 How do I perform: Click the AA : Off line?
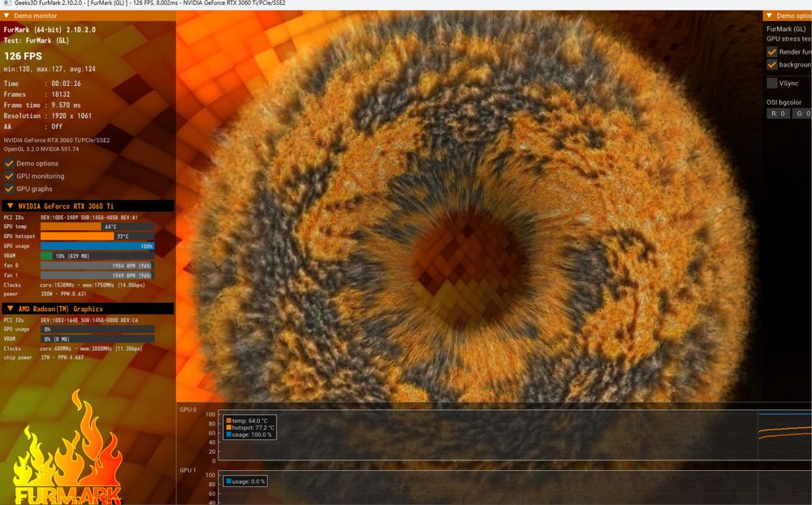[33, 127]
